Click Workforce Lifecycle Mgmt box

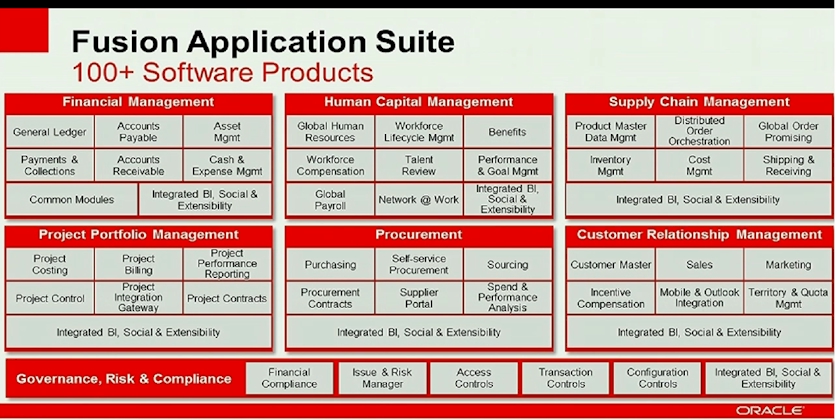418,132
